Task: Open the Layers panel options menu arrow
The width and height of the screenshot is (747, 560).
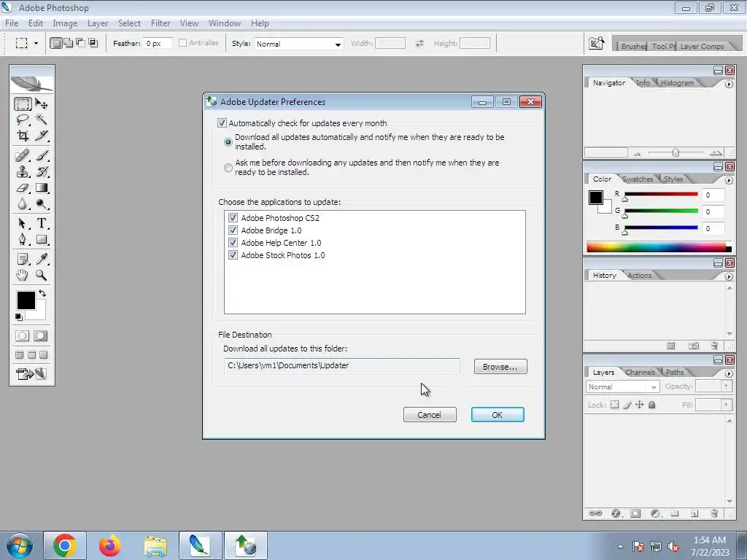Action: (729, 374)
